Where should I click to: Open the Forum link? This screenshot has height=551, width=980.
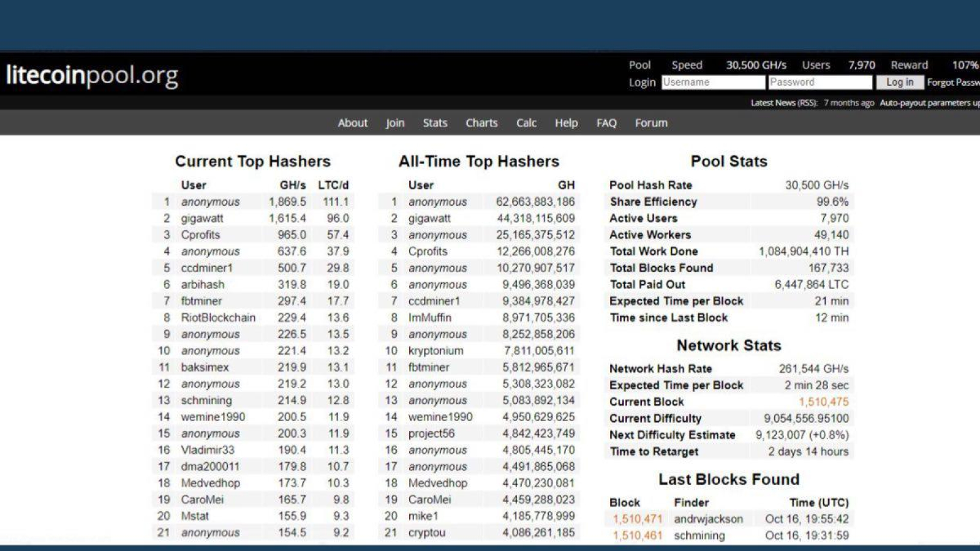point(651,123)
